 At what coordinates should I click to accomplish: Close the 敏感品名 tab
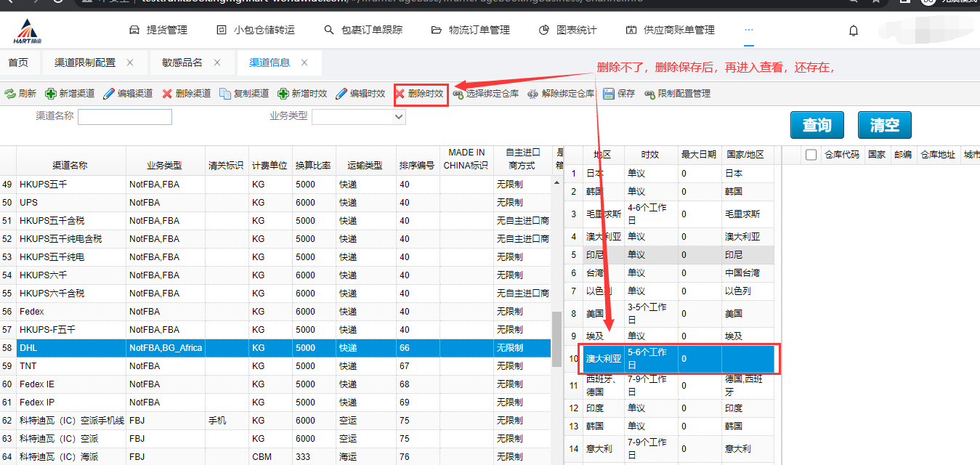click(216, 62)
